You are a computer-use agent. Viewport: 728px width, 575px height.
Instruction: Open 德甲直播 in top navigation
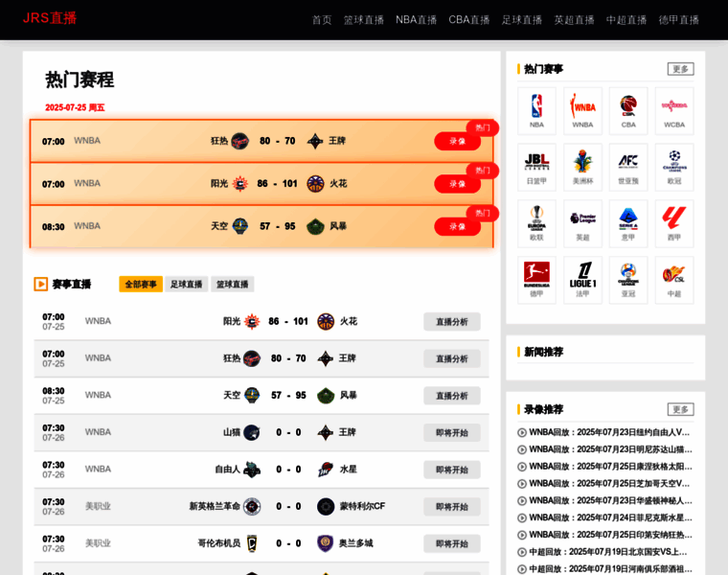coord(679,20)
